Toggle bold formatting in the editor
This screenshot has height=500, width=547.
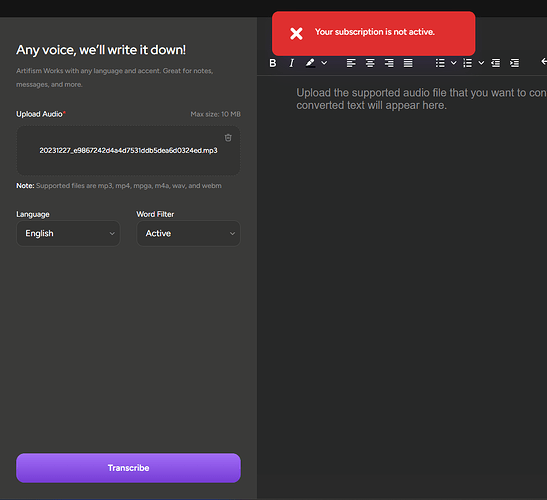[273, 63]
